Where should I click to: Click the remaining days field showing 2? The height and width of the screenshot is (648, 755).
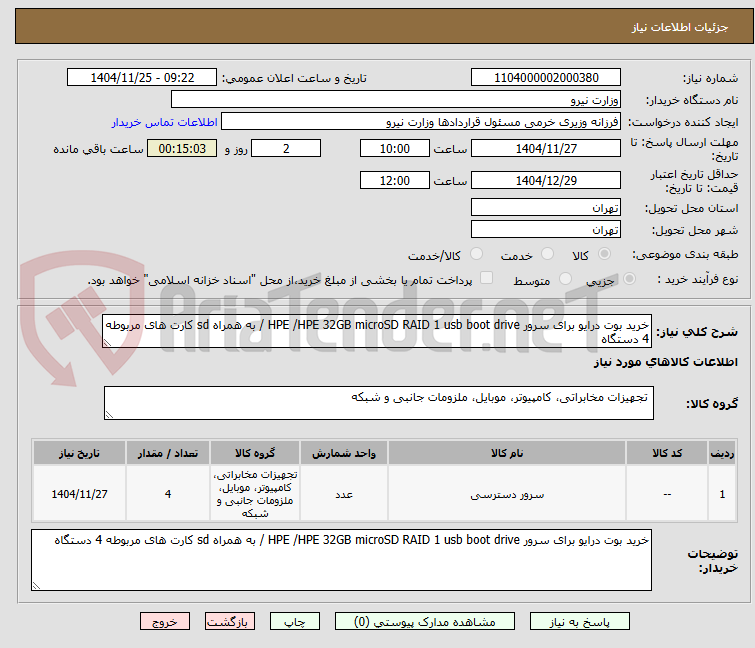286,148
